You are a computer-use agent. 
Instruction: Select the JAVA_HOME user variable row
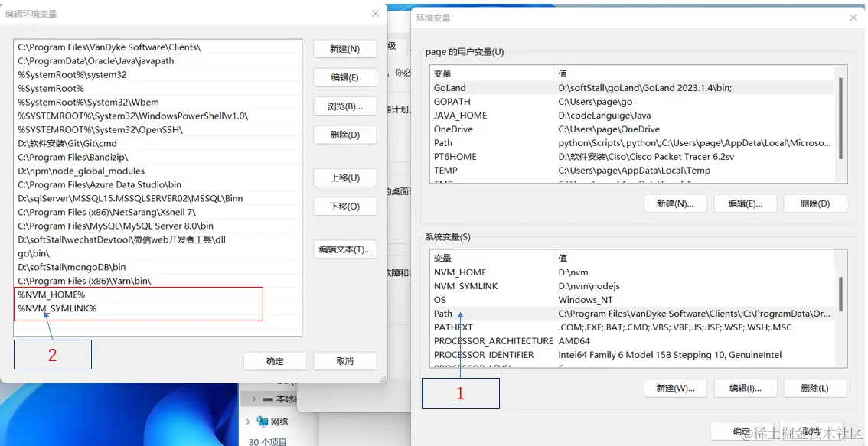click(631, 115)
